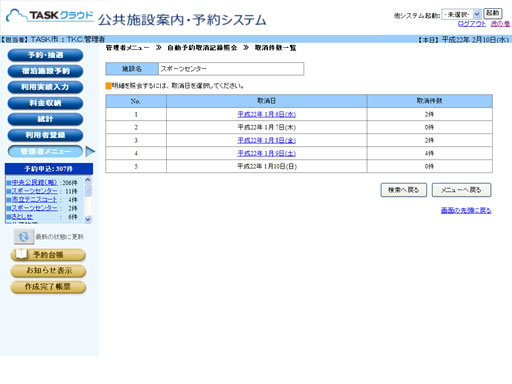Open the スポーツセンター link with 11件
512x384 pixels.
pos(34,191)
